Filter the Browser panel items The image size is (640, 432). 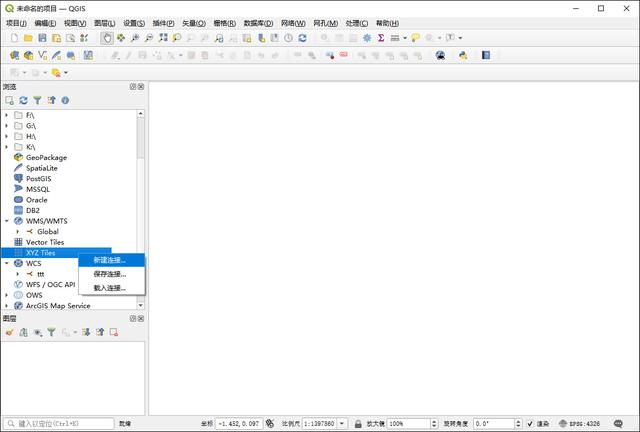(x=37, y=100)
